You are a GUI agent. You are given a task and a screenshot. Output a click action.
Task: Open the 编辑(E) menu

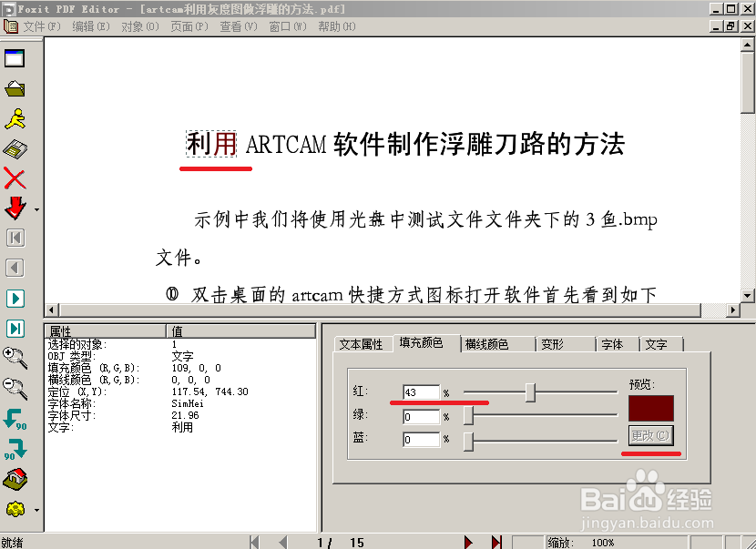click(x=91, y=26)
